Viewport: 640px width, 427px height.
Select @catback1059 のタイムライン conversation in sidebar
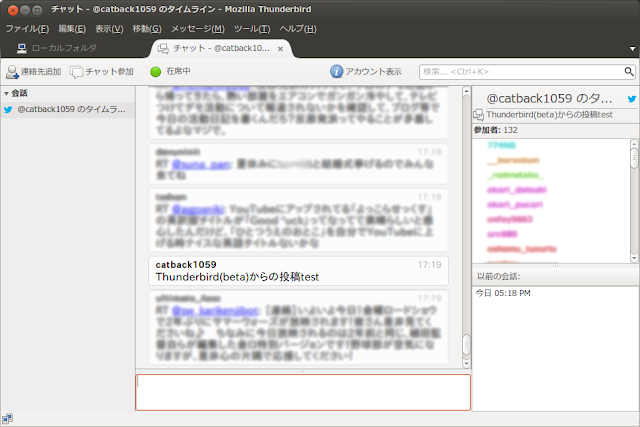pos(68,109)
